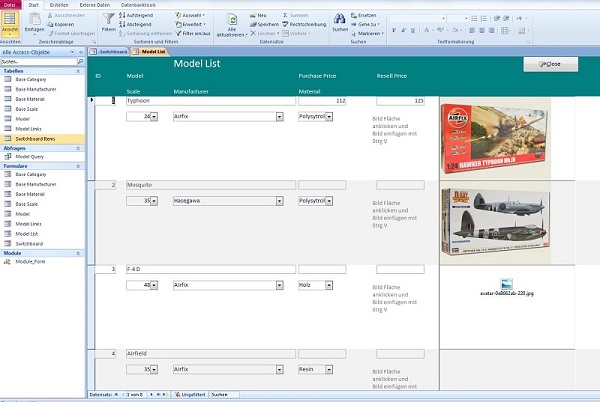The width and height of the screenshot is (600, 402).
Task: Open the Externe Daten ribbon tab
Action: (x=95, y=5)
